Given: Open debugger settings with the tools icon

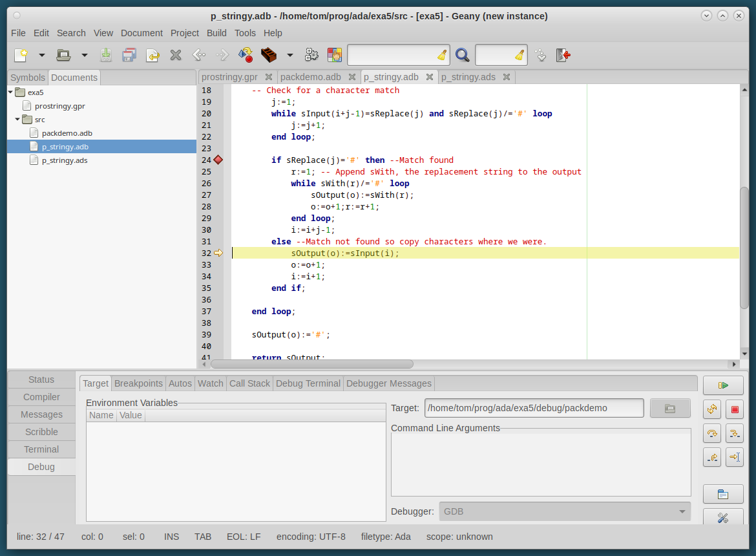Looking at the screenshot, I should pyautogui.click(x=723, y=519).
